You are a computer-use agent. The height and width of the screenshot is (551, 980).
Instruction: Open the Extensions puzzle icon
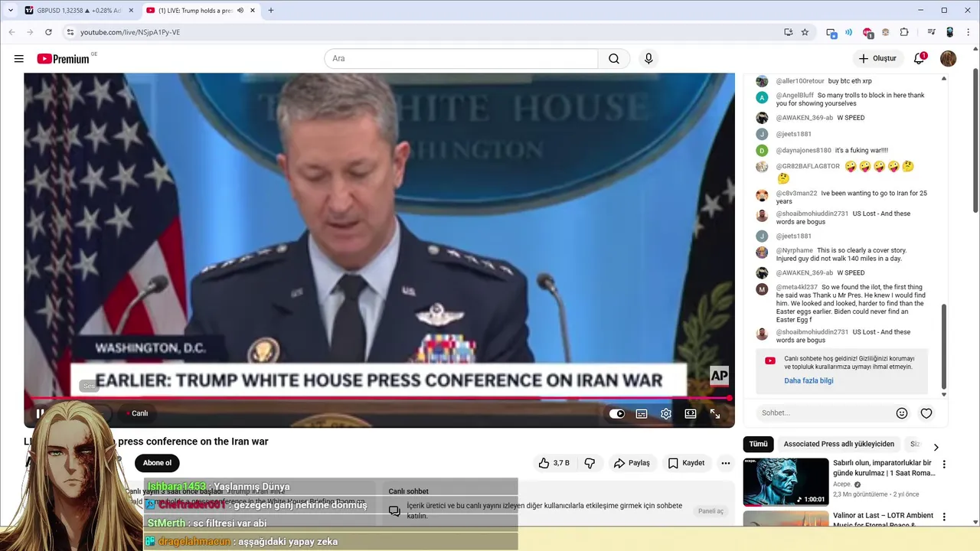904,32
